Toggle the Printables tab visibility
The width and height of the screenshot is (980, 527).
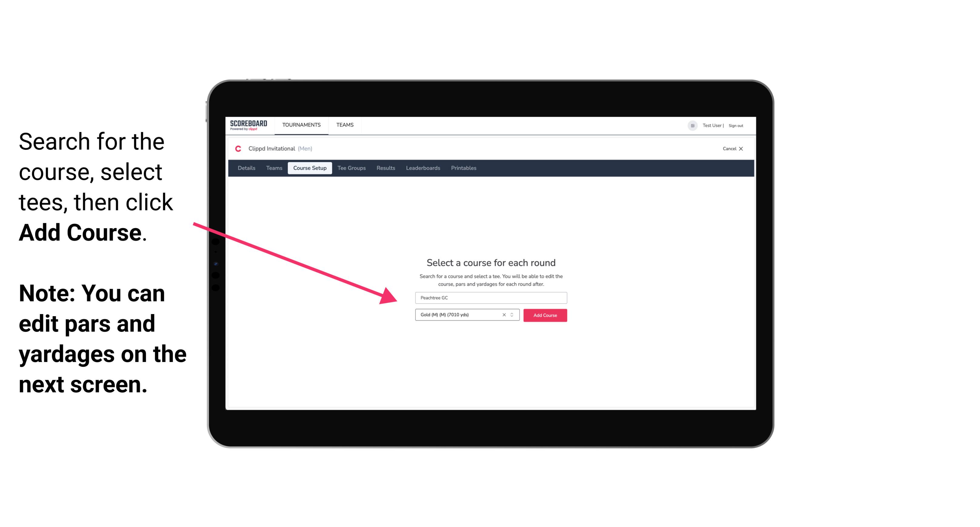click(x=465, y=168)
